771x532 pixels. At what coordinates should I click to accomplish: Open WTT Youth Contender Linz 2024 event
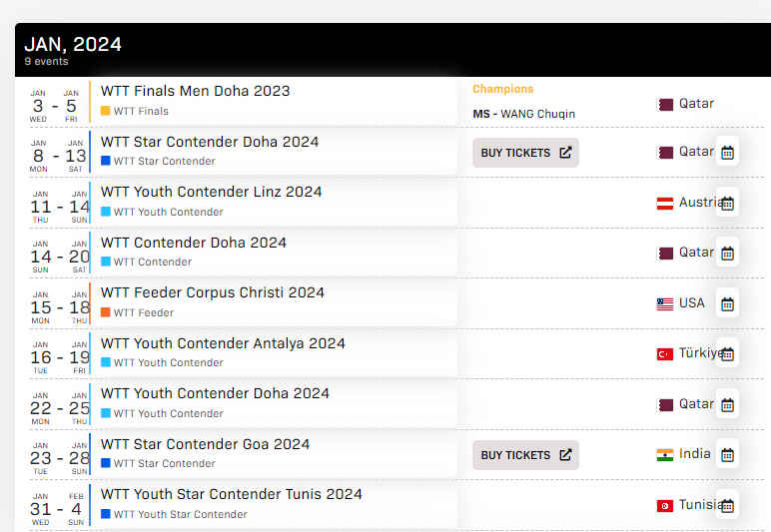click(211, 192)
